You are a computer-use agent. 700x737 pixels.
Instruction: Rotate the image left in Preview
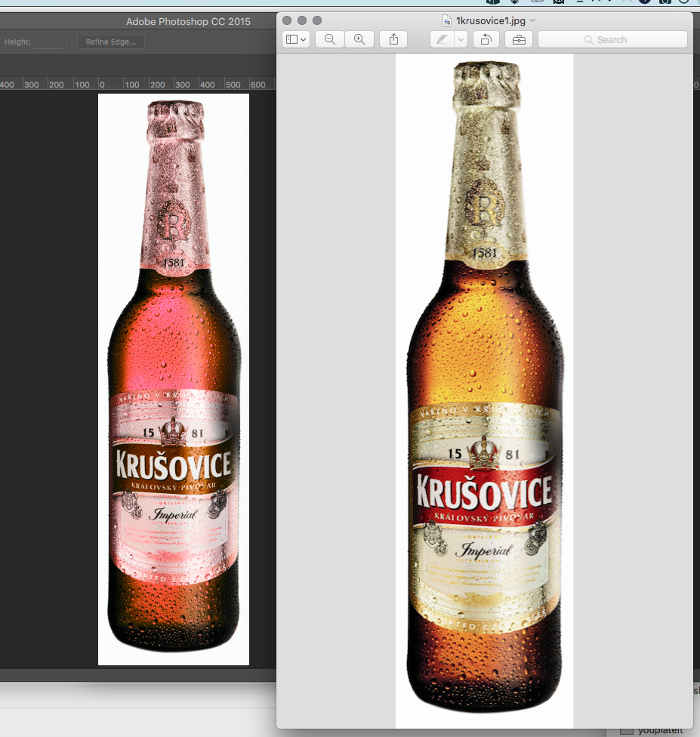click(486, 39)
